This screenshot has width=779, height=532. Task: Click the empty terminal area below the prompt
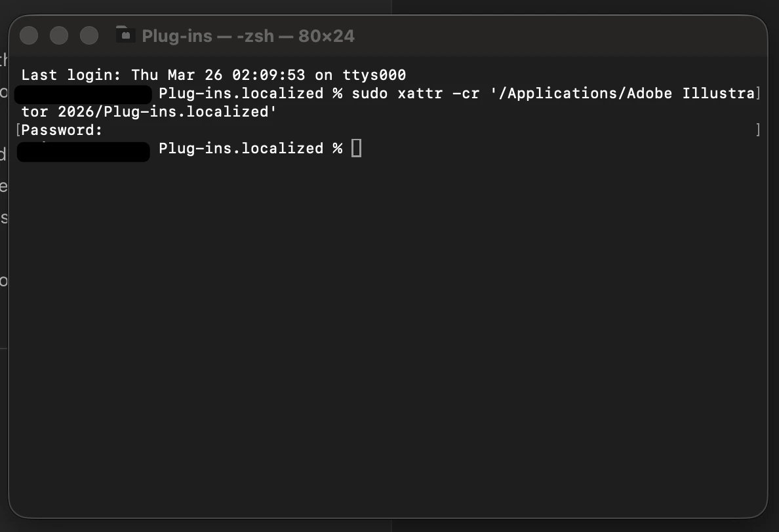coord(388,333)
